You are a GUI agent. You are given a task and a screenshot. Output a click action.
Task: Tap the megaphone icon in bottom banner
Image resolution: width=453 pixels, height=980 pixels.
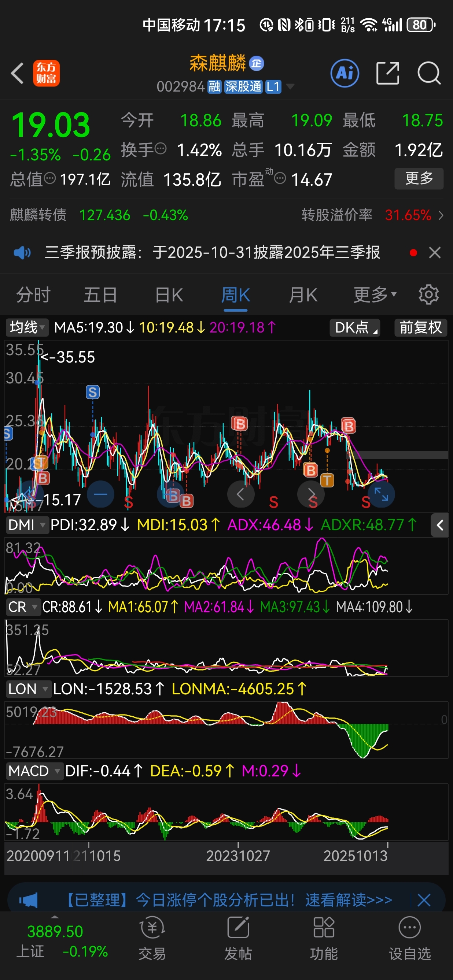coord(29,900)
